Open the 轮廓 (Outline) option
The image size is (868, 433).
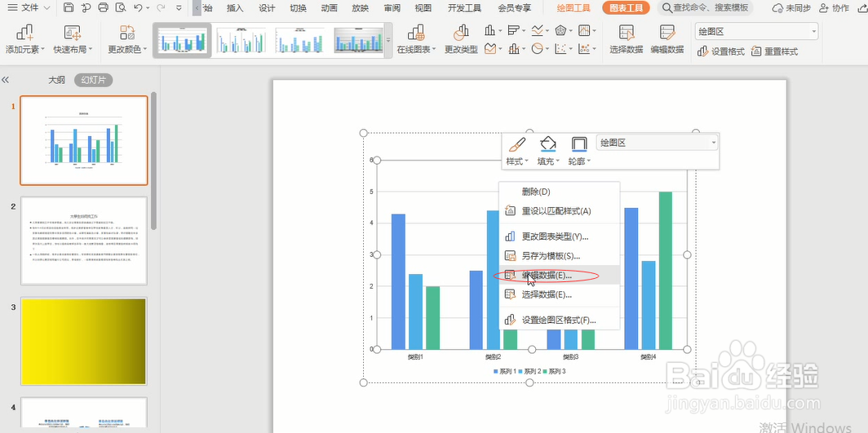[x=579, y=152]
